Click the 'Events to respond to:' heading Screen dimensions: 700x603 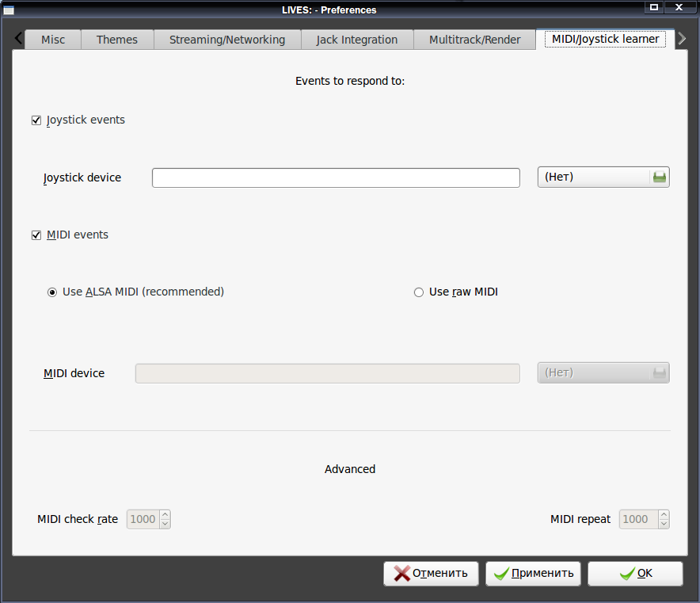(350, 82)
